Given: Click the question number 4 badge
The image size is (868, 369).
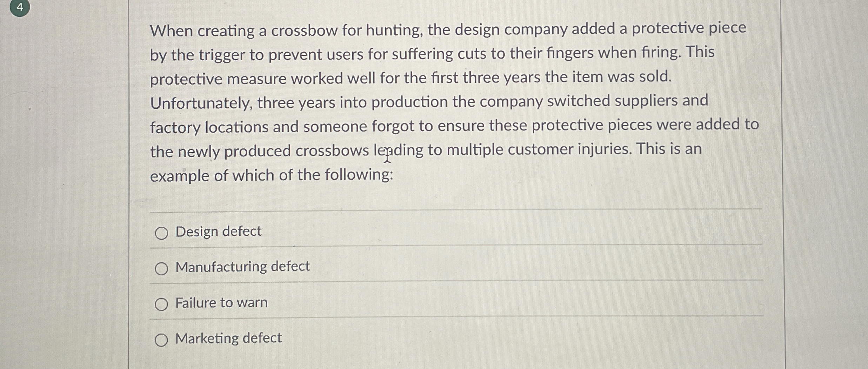Looking at the screenshot, I should [x=20, y=8].
